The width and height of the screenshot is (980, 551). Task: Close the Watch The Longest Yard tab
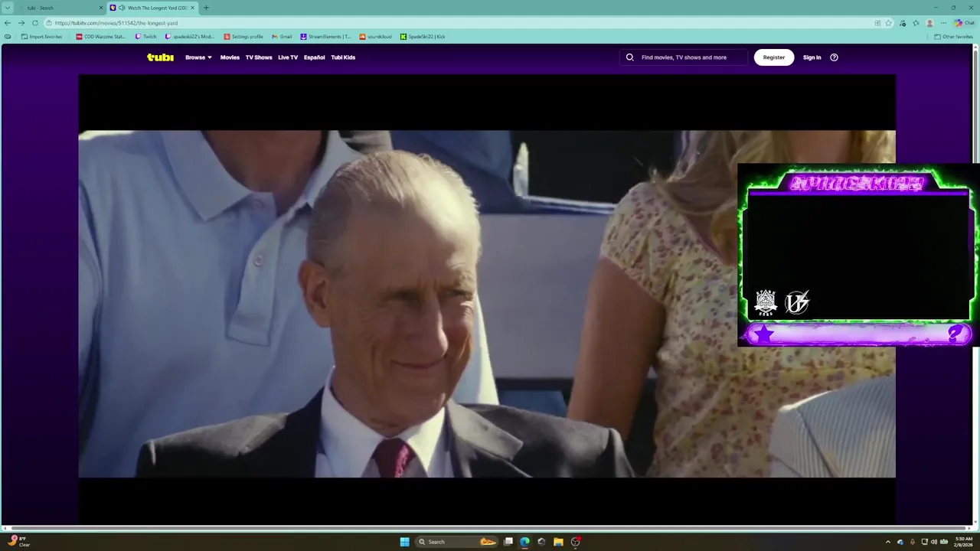tap(192, 8)
